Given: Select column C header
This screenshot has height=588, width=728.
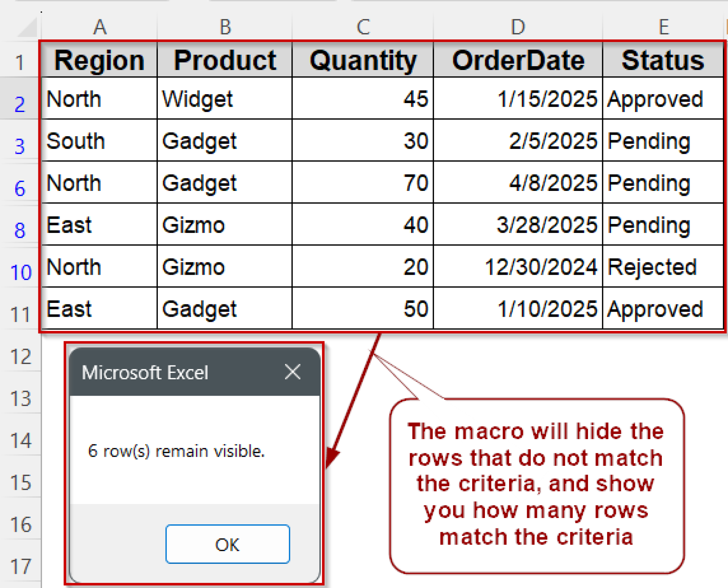Looking at the screenshot, I should 363,27.
